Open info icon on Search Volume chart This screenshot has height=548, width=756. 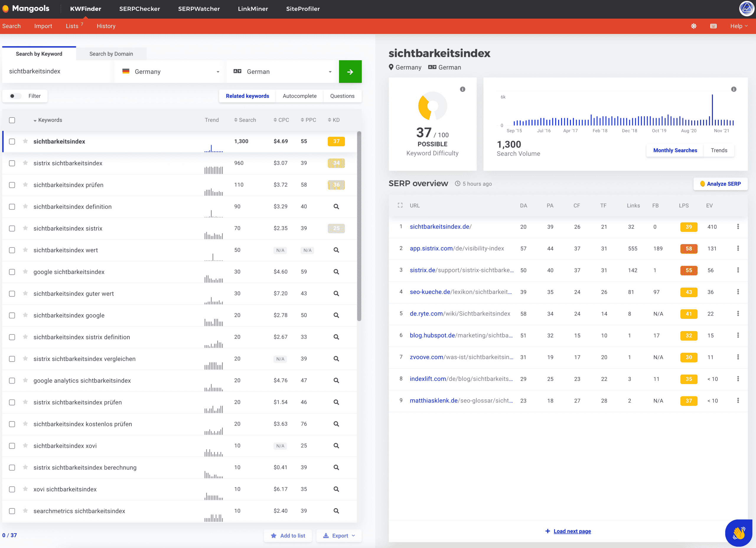click(x=733, y=89)
